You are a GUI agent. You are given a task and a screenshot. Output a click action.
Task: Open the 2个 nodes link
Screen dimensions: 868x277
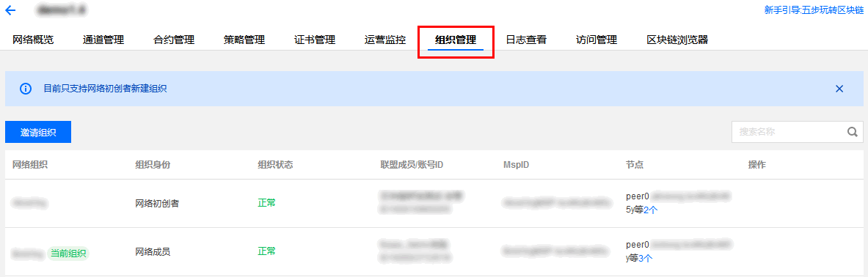tap(651, 210)
